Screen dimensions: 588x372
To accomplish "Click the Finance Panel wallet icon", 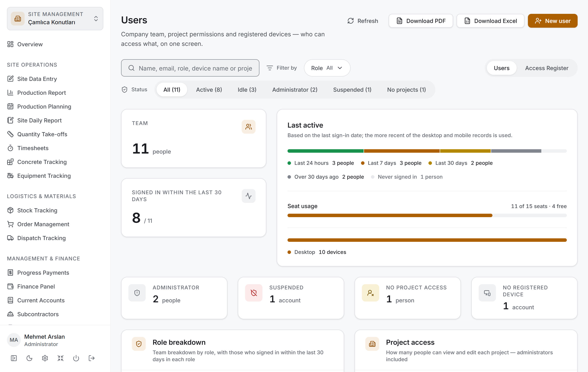I will 10,286.
